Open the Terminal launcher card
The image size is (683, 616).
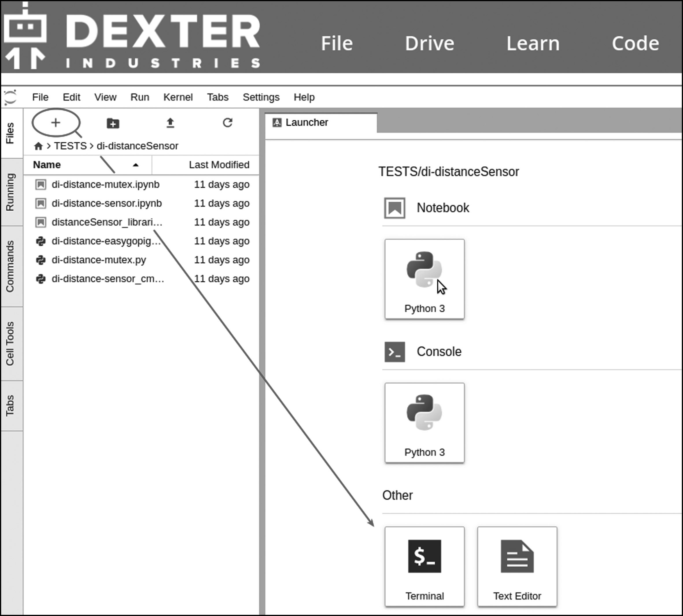point(424,566)
